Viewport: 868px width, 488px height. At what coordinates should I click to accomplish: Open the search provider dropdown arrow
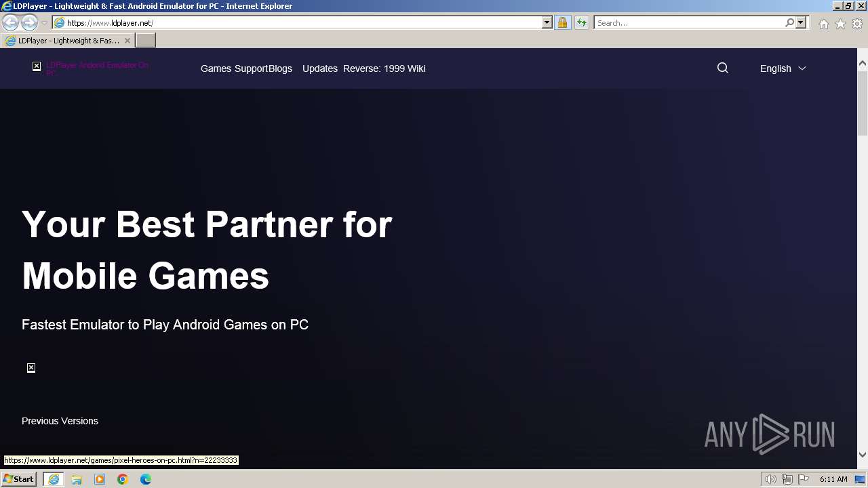(801, 22)
